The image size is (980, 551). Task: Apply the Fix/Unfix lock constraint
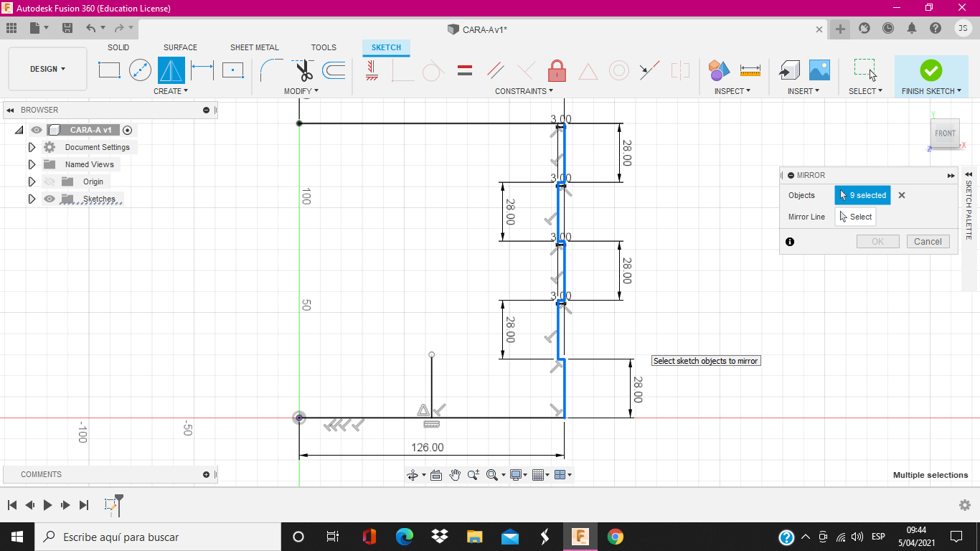click(557, 70)
